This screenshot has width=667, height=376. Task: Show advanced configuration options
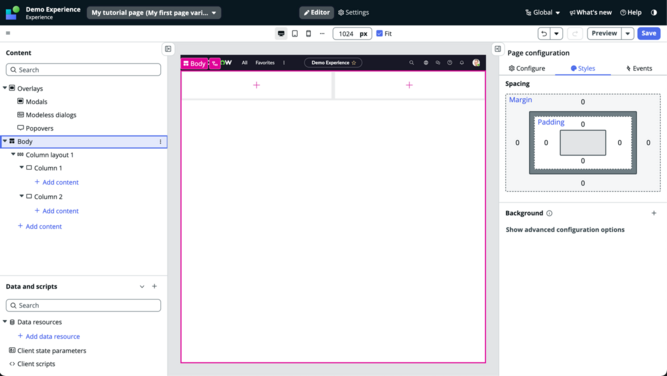coord(565,230)
